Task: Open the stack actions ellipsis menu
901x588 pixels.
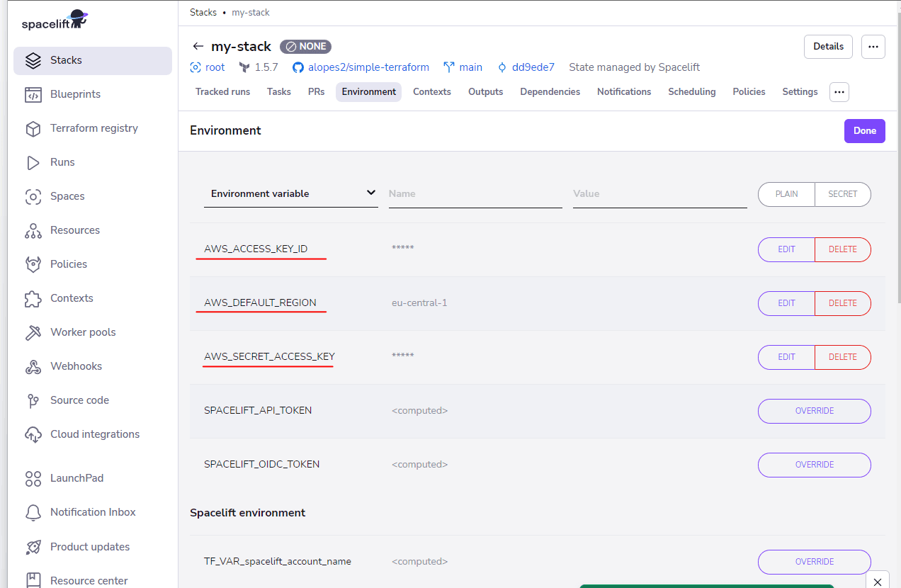Action: click(873, 46)
